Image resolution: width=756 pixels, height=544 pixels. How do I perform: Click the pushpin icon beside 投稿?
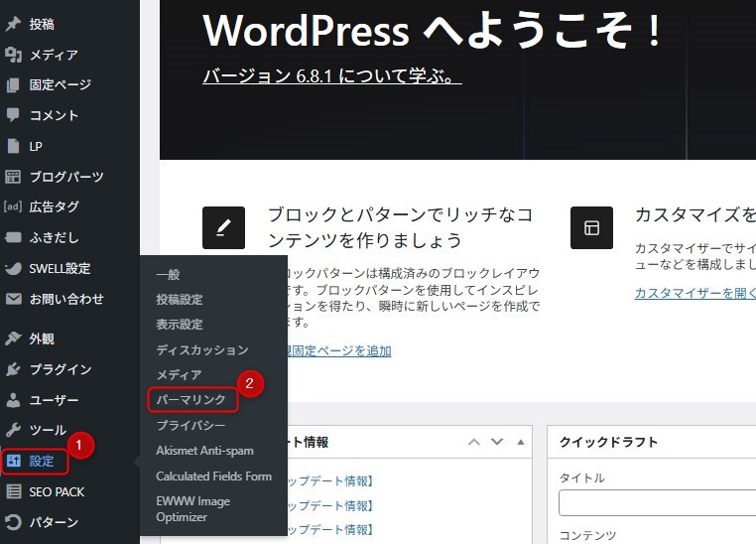[13, 24]
